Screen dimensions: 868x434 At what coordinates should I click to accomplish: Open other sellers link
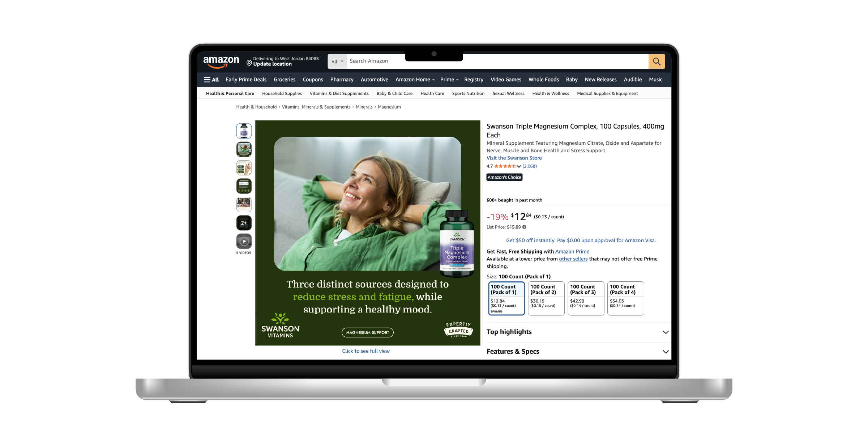point(573,259)
